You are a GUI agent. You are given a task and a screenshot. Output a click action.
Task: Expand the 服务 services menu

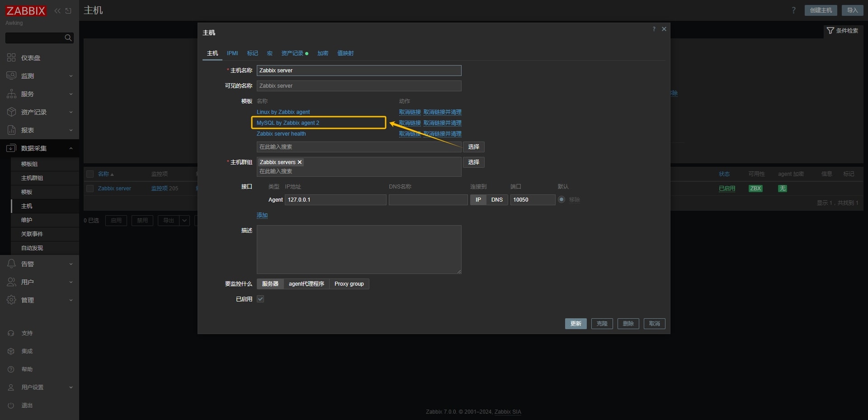(x=39, y=94)
